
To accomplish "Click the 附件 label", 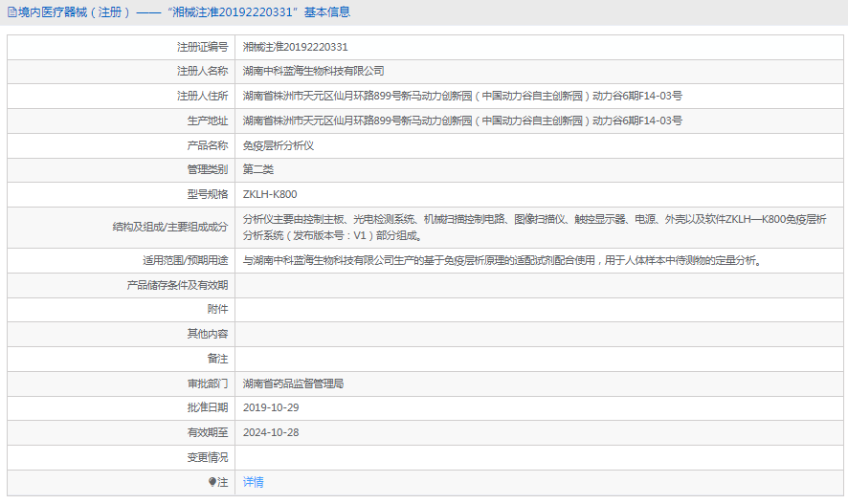I will click(x=218, y=310).
